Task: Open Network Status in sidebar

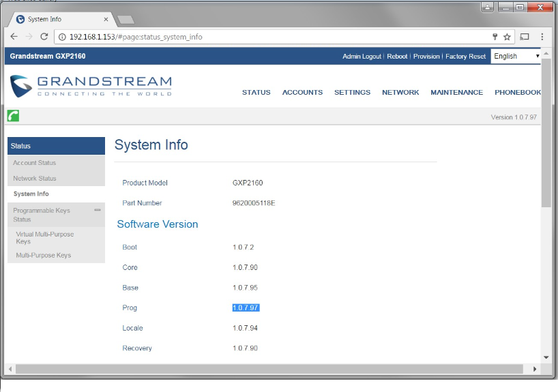Action: coord(35,178)
